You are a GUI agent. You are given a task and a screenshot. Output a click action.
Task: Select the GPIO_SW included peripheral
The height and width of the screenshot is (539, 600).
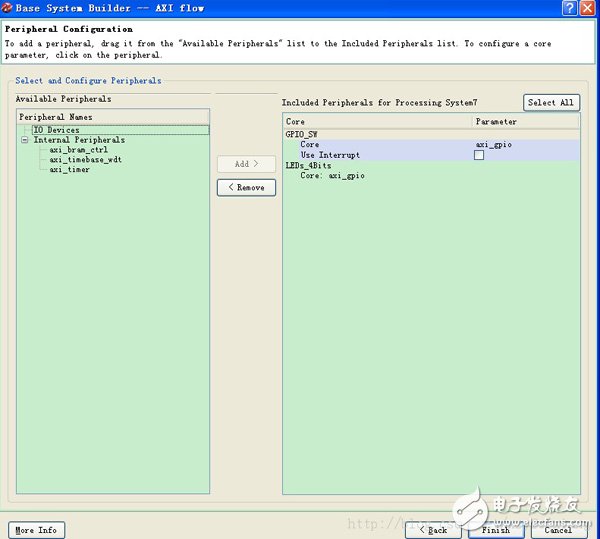pyautogui.click(x=302, y=133)
